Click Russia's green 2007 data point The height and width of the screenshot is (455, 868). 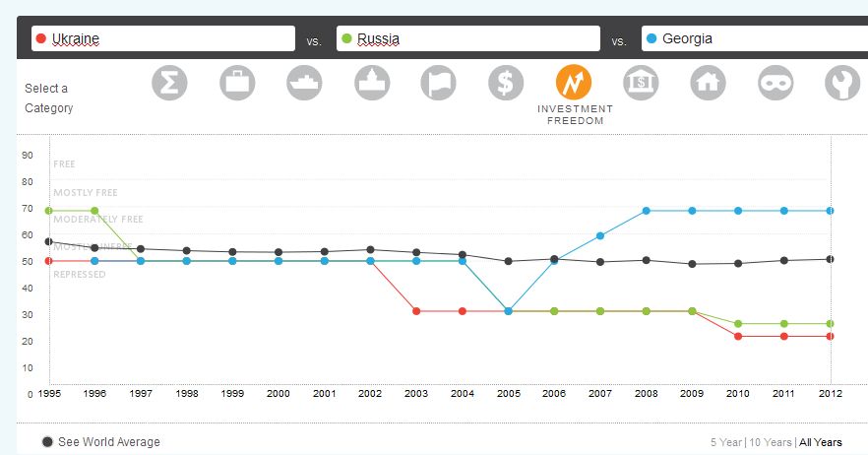(600, 311)
